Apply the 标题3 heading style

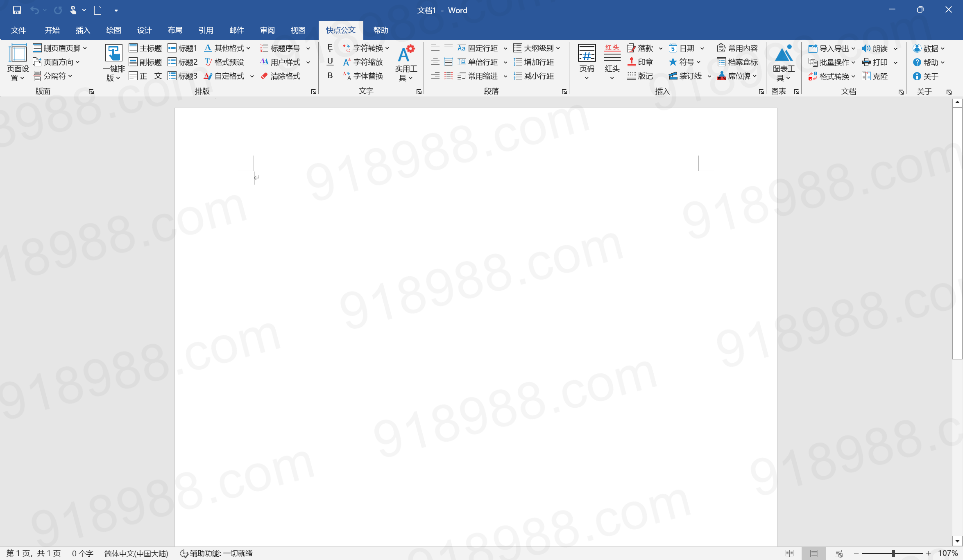[x=183, y=76]
